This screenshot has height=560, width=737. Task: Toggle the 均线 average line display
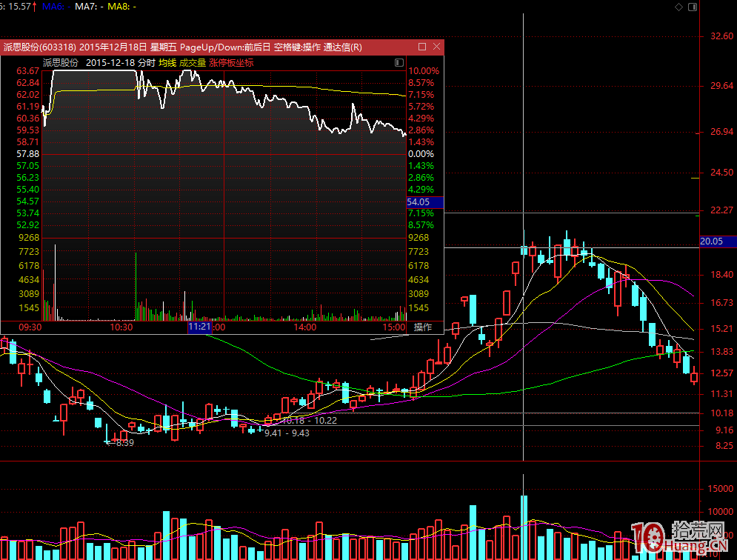(x=167, y=63)
